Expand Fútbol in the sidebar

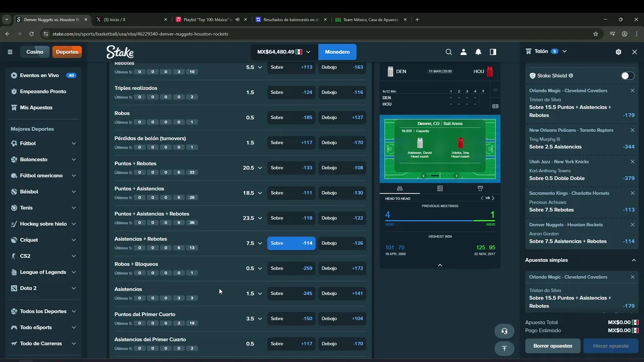point(73,143)
